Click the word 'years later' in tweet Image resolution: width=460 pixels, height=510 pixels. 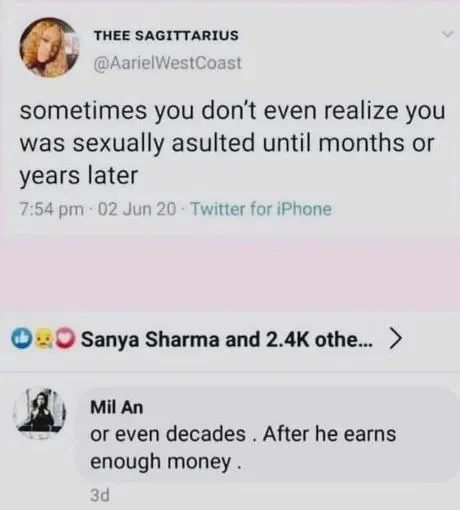pyautogui.click(x=79, y=176)
